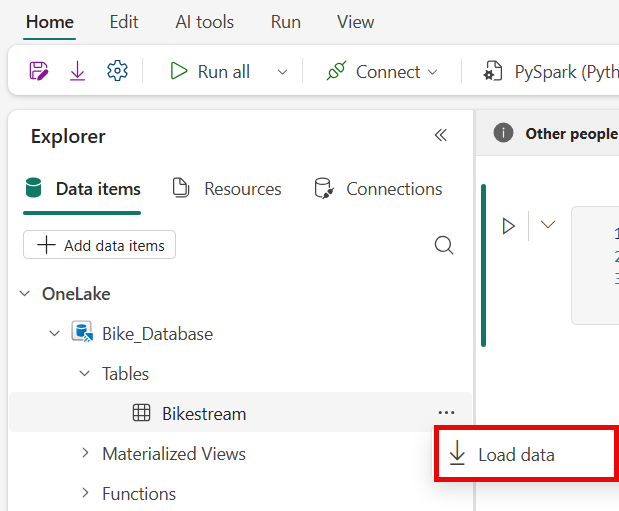The image size is (619, 511).
Task: Click the Run all button label
Action: click(224, 72)
